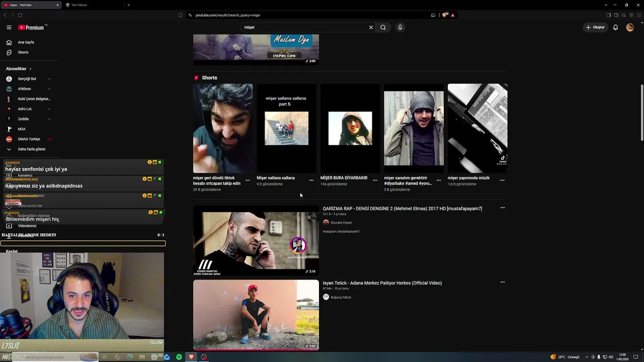Open short 'mişer geri döndü tiktok' thumbnail
Viewport: 644px width, 362px height.
(x=223, y=128)
